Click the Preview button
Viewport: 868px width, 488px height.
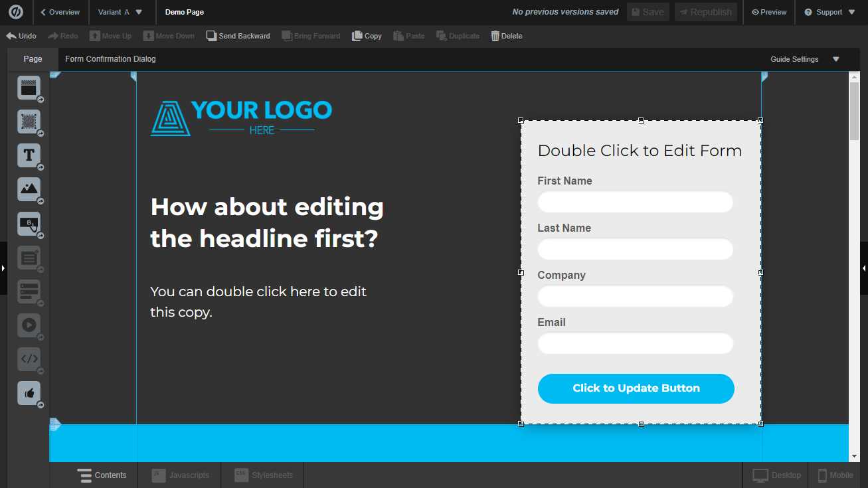pos(769,12)
